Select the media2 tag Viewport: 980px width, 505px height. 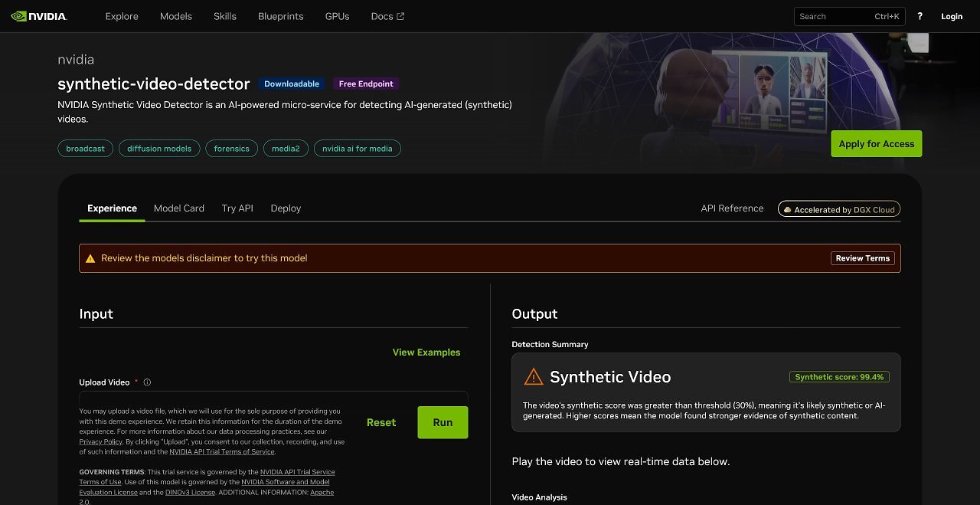[x=286, y=149]
